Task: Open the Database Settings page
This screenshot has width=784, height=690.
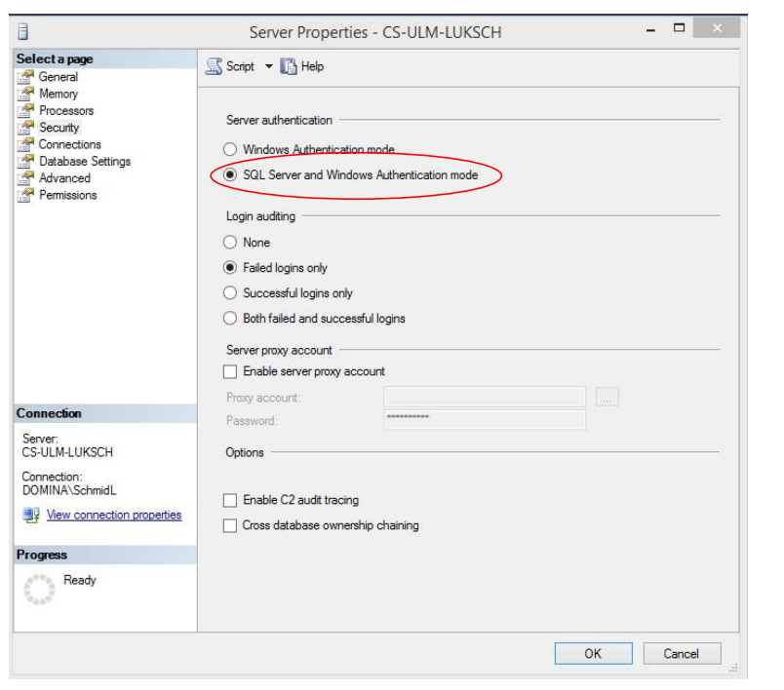Action: click(x=84, y=162)
